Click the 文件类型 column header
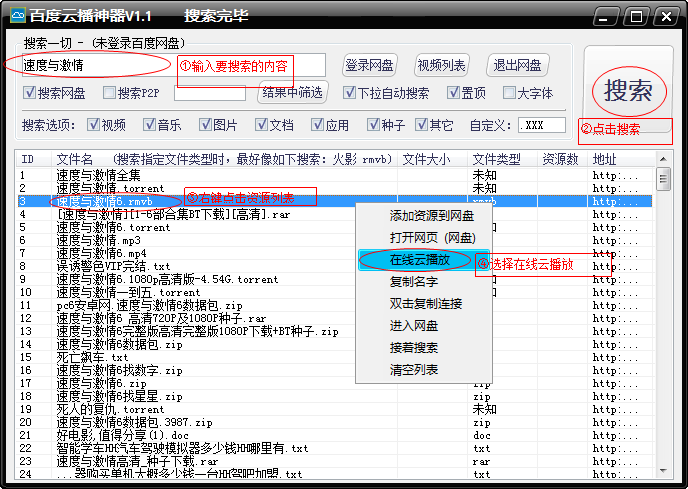 [x=503, y=159]
